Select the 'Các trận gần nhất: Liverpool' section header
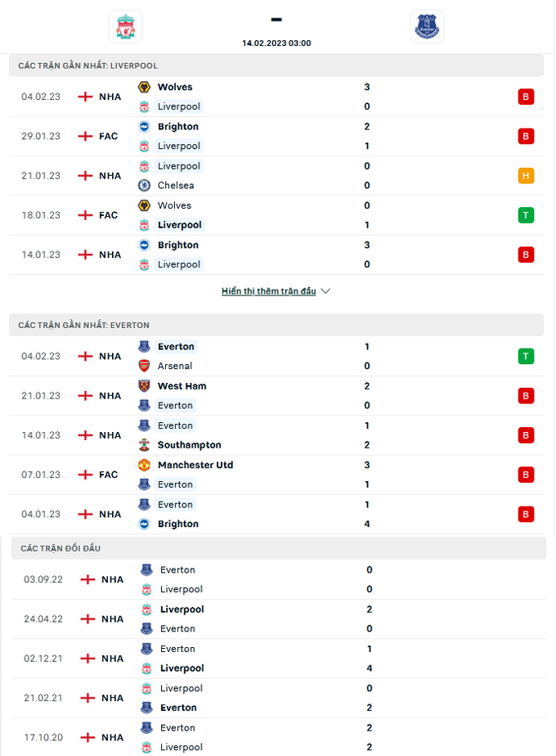 88,65
